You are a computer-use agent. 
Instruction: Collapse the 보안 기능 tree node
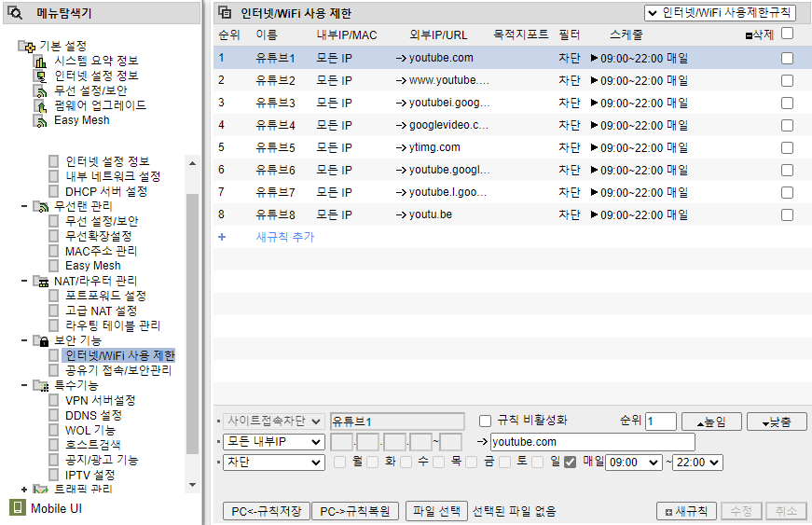[x=24, y=340]
